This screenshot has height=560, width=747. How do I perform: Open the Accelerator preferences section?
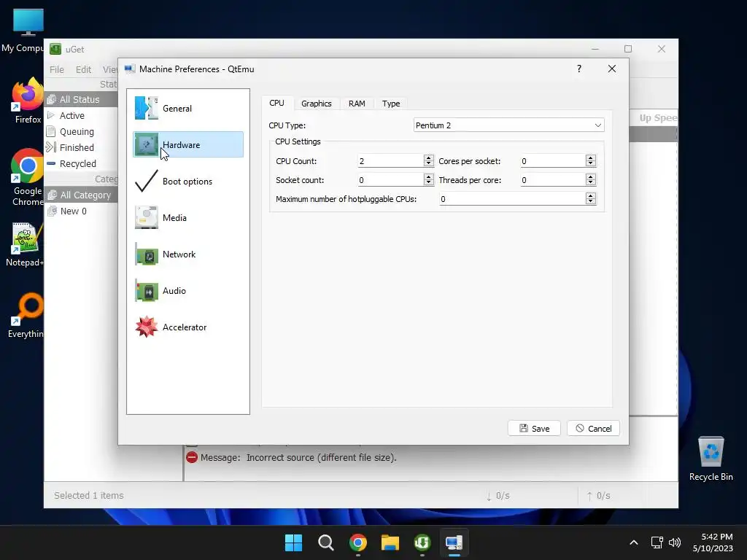pos(187,327)
